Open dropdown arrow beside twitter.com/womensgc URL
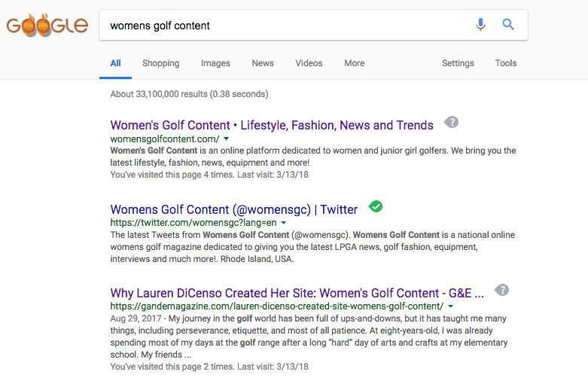This screenshot has height=384, width=588. coord(284,223)
